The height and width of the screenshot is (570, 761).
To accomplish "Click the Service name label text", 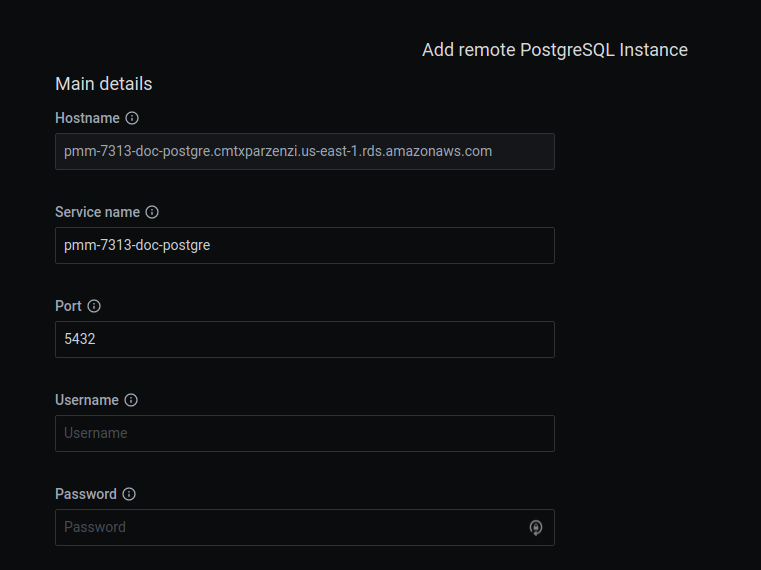I will click(97, 212).
